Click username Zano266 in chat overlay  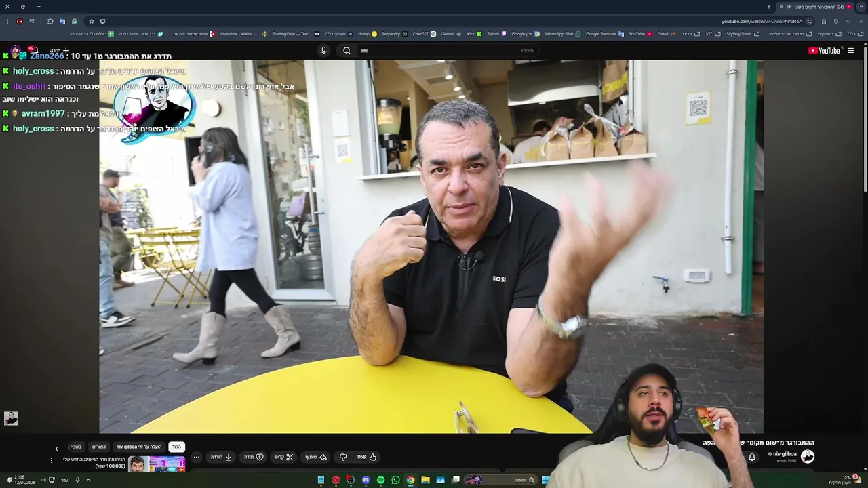[x=47, y=56]
